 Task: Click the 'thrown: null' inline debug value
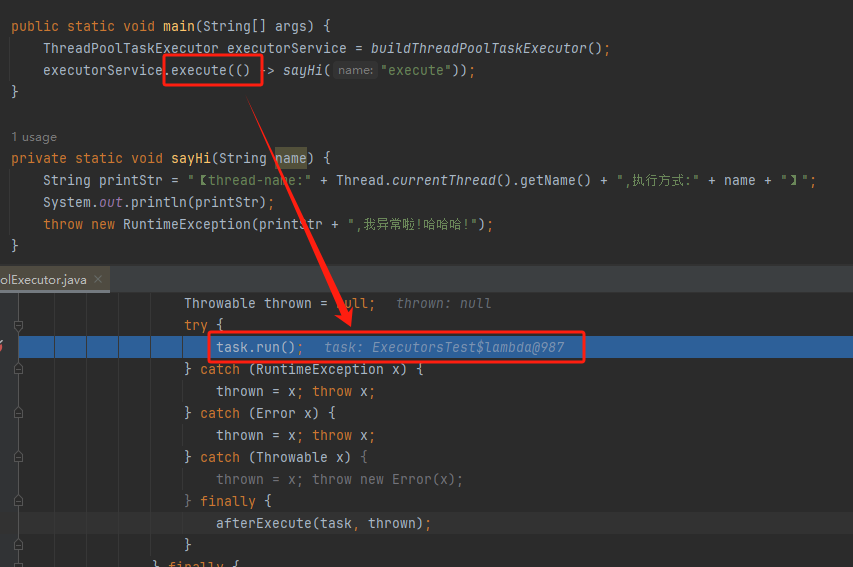[443, 303]
